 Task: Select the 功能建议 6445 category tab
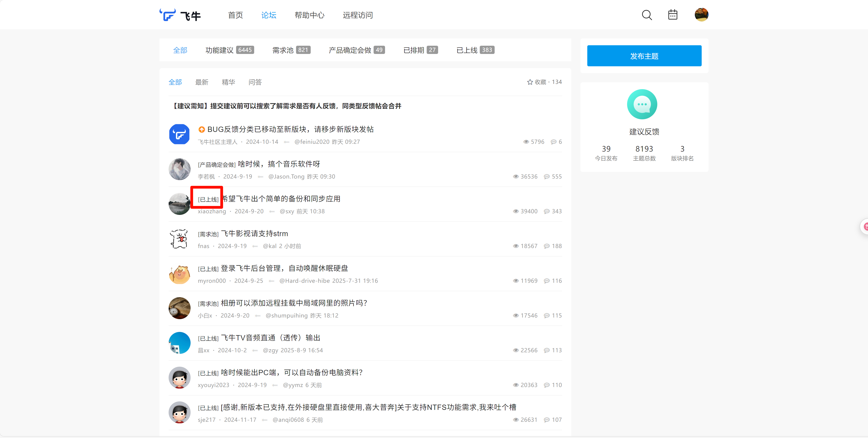point(229,50)
